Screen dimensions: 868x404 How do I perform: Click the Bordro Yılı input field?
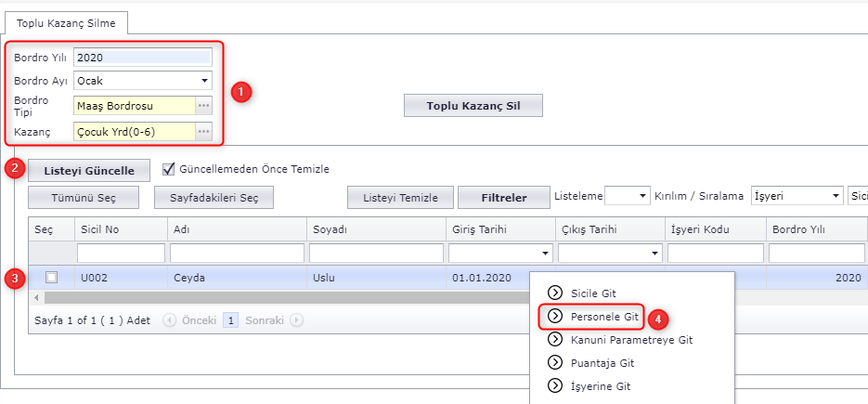(x=142, y=58)
